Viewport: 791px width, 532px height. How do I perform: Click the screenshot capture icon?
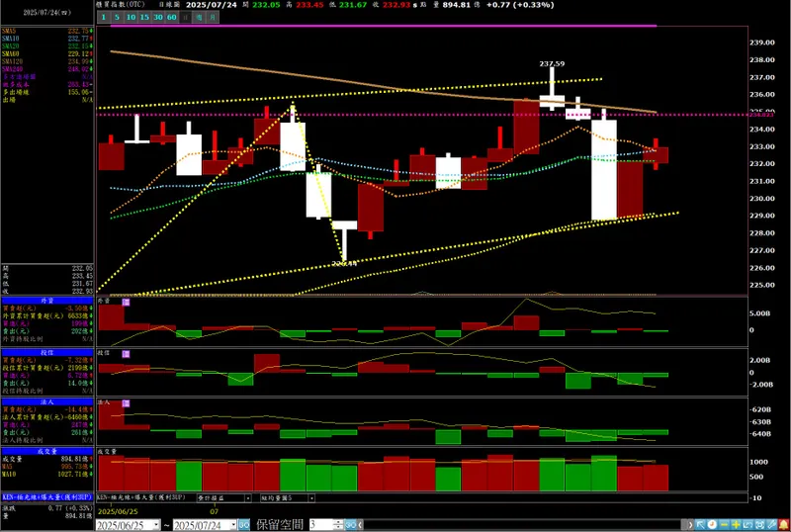coord(759,525)
